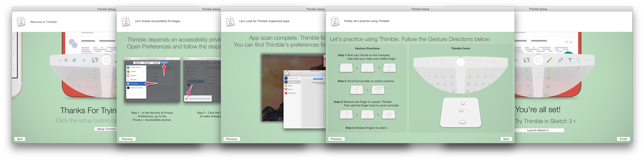Click Previous in the Thimble-Supported Apps window

tap(232, 139)
